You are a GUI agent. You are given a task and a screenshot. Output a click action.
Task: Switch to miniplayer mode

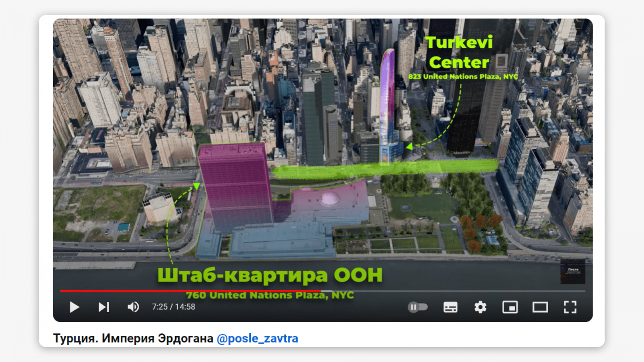tap(510, 307)
